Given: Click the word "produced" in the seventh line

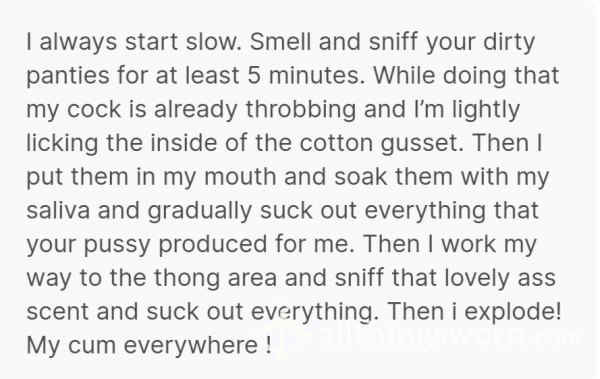Looking at the screenshot, I should click(x=212, y=245).
